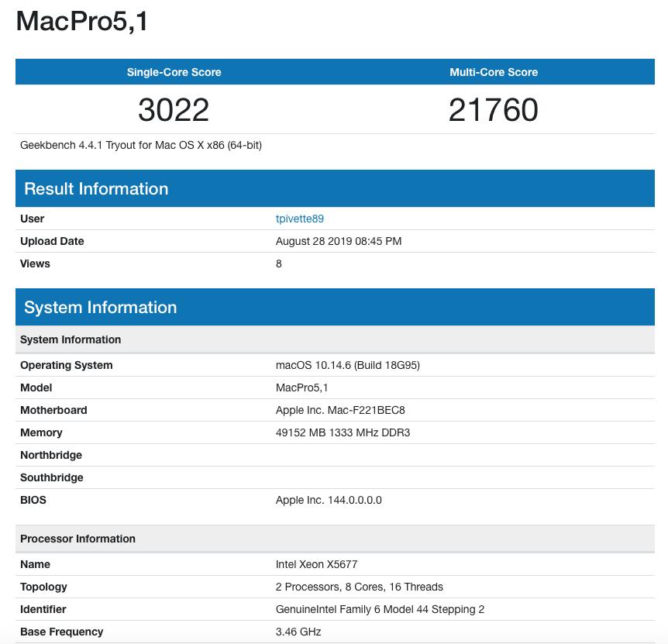Select BIOS value Apple Inc. 144.0.0.0.0
The image size is (668, 644).
329,501
